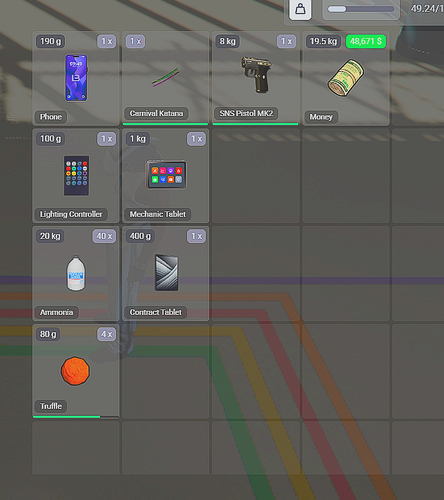Click the weight lock icon button

pyautogui.click(x=300, y=9)
